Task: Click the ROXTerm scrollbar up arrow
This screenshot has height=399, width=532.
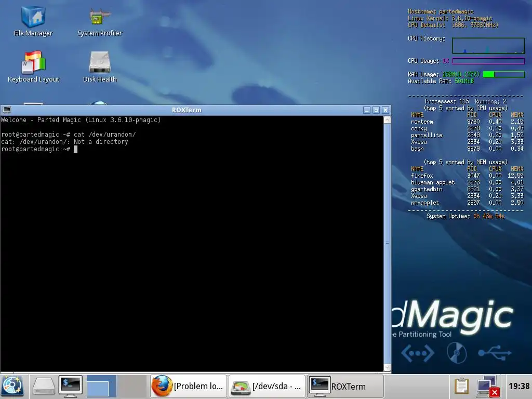Action: click(387, 120)
